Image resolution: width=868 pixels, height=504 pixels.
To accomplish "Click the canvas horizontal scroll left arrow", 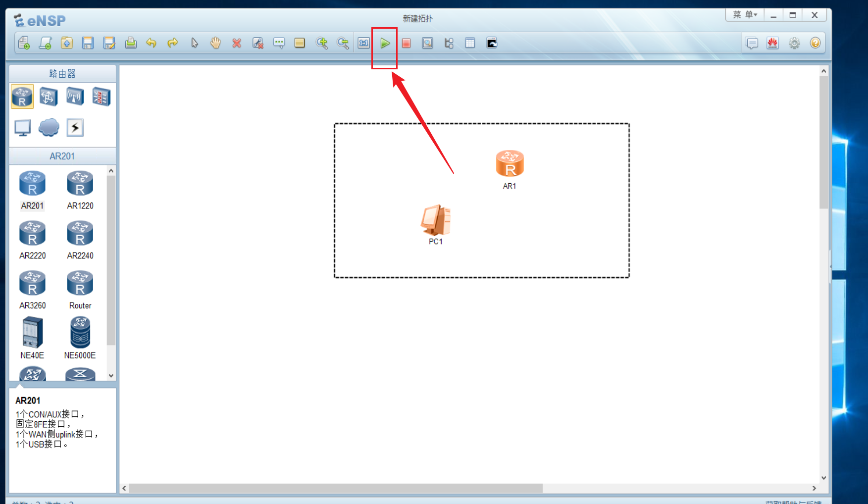I will pos(124,488).
